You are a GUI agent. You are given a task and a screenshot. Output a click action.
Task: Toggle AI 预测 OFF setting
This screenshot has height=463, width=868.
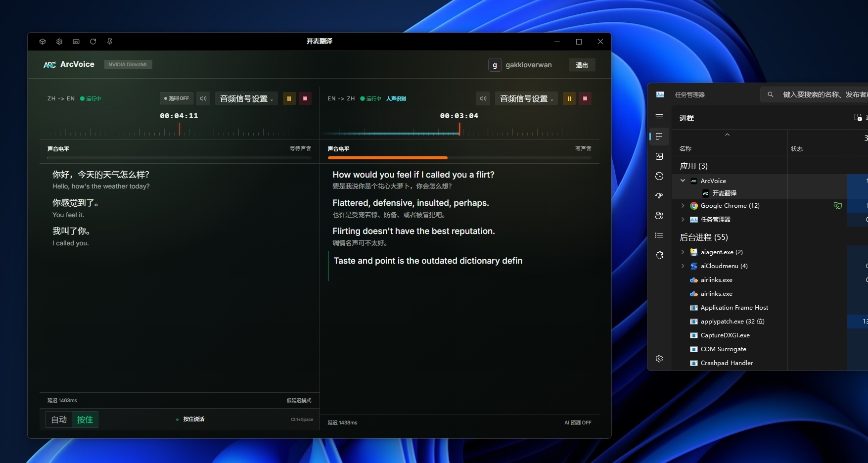tap(578, 423)
